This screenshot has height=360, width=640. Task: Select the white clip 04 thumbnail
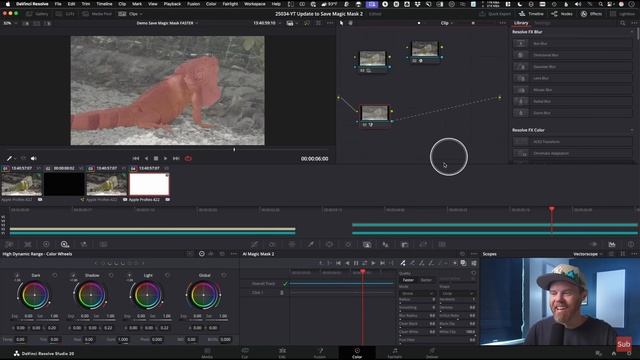149,184
